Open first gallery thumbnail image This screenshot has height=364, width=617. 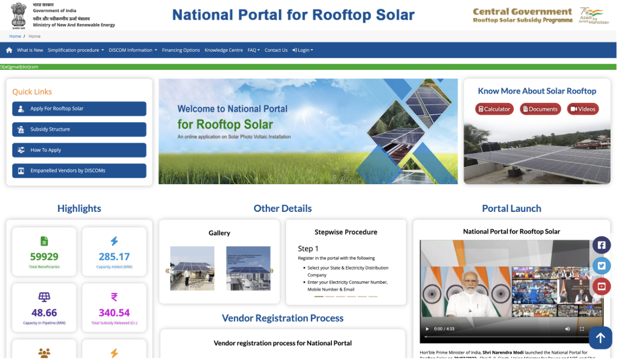coord(192,268)
